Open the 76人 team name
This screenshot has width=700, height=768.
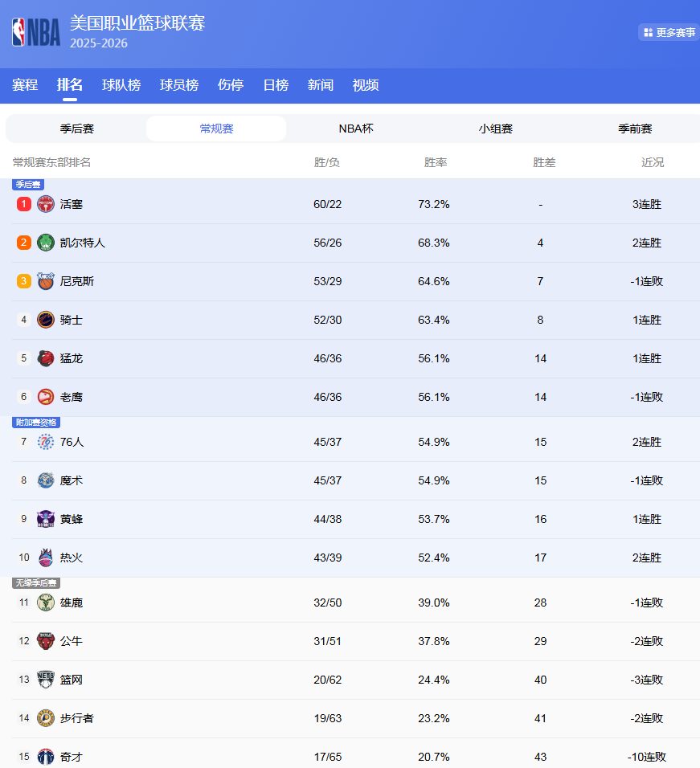(72, 442)
